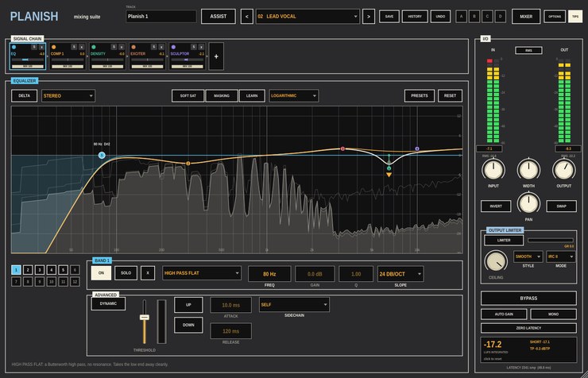Toggle the SCULPTOR module power dot
The height and width of the screenshot is (378, 588).
[x=173, y=47]
